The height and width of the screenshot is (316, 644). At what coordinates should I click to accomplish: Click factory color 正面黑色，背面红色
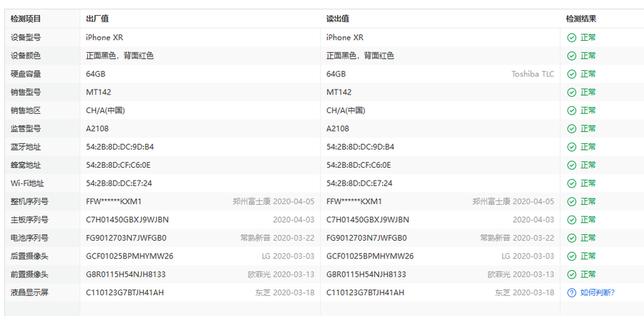(x=120, y=56)
